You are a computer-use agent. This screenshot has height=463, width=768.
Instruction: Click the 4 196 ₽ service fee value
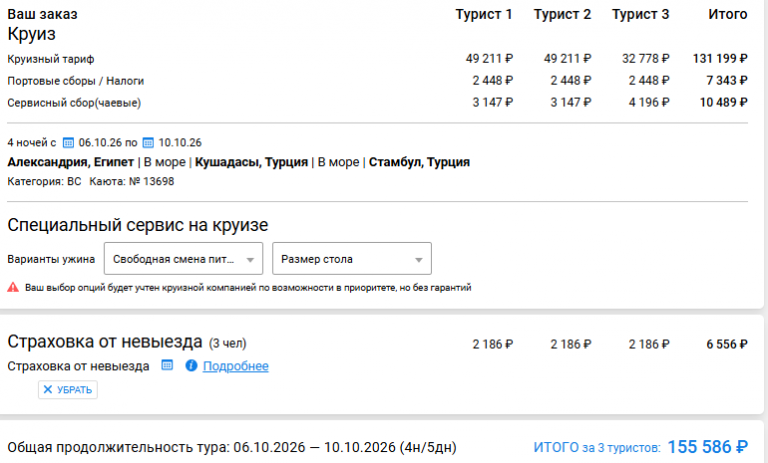(x=649, y=102)
